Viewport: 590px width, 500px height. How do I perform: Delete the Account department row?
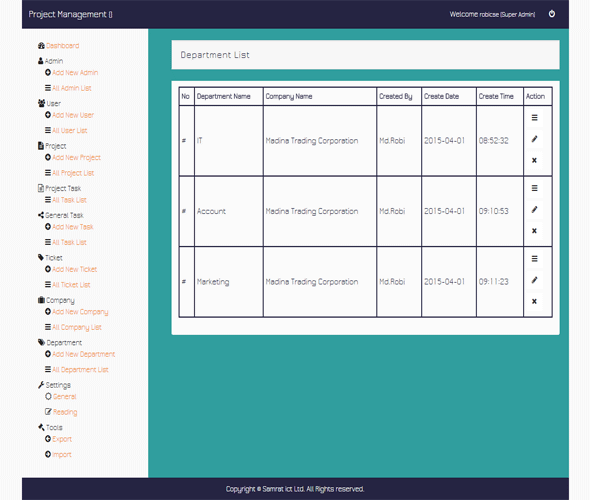pos(534,231)
